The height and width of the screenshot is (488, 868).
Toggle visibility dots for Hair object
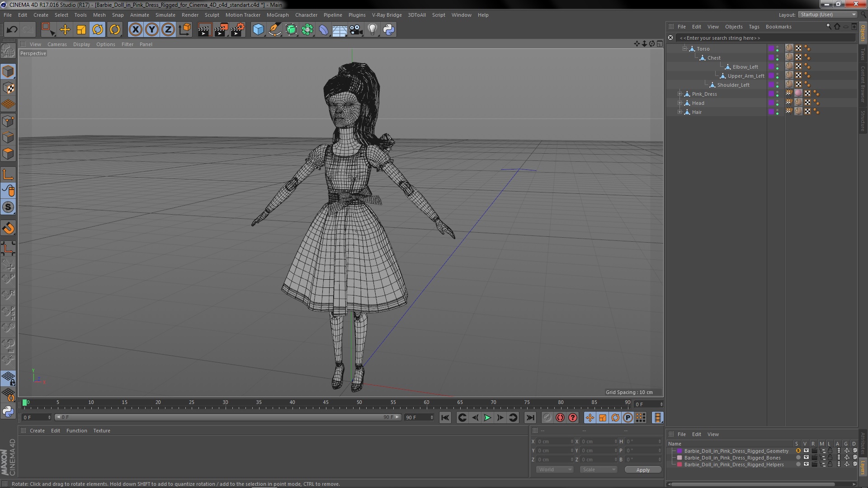[777, 112]
